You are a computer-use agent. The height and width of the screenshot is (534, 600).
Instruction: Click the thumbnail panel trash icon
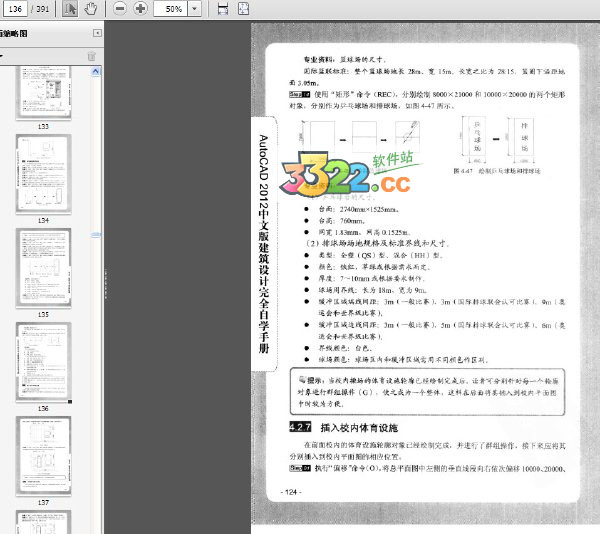(91, 56)
